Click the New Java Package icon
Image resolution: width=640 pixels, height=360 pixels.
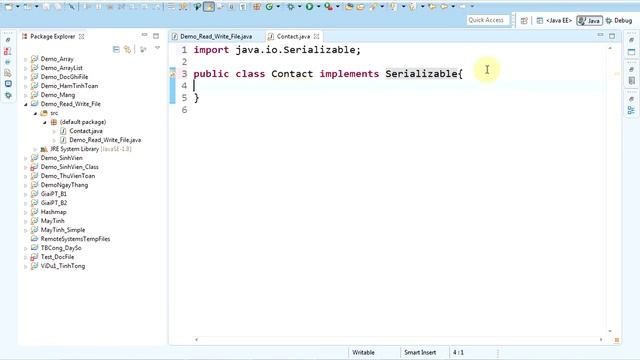[257, 7]
